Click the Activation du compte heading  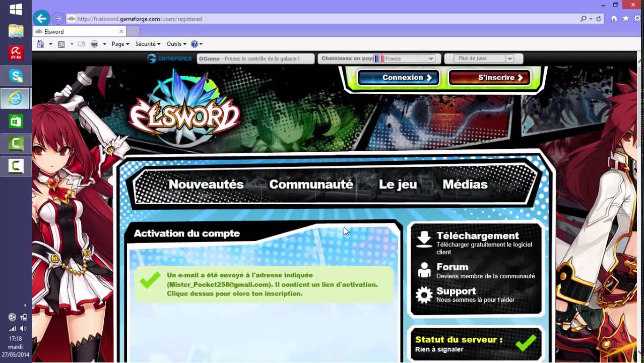[186, 233]
